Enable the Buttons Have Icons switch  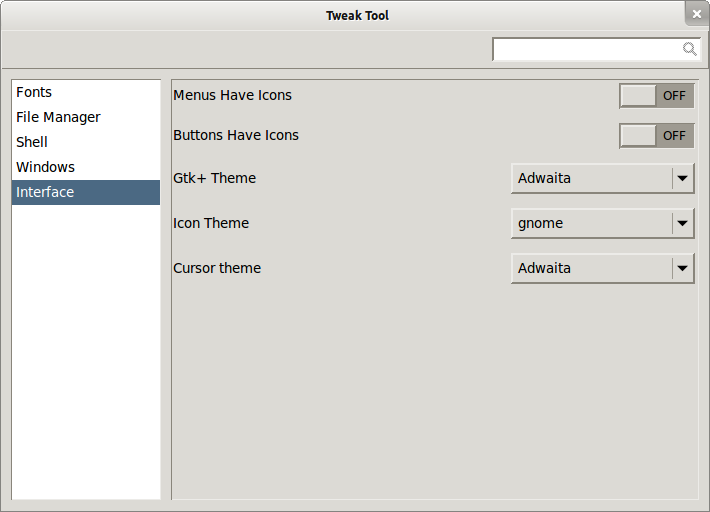click(x=656, y=136)
